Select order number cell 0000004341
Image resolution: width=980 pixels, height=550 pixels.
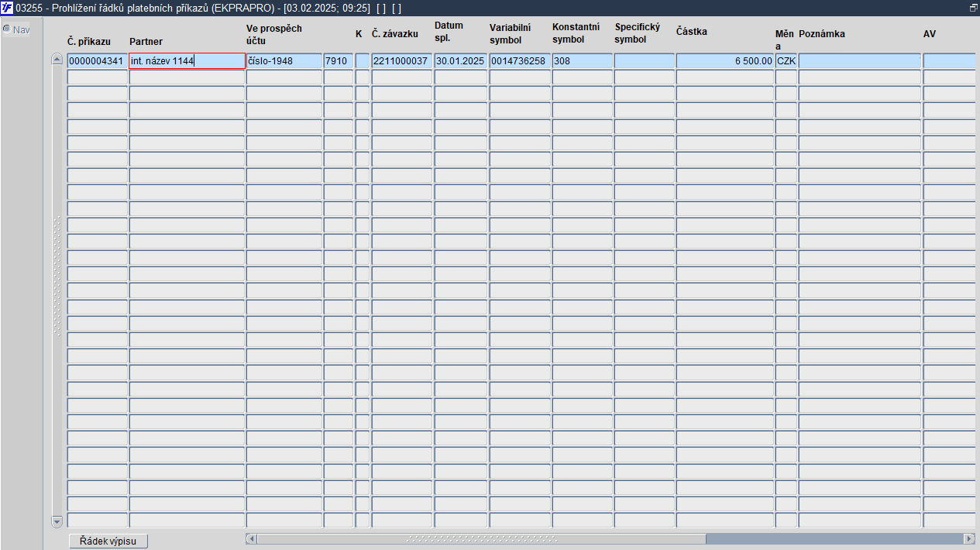coord(97,60)
